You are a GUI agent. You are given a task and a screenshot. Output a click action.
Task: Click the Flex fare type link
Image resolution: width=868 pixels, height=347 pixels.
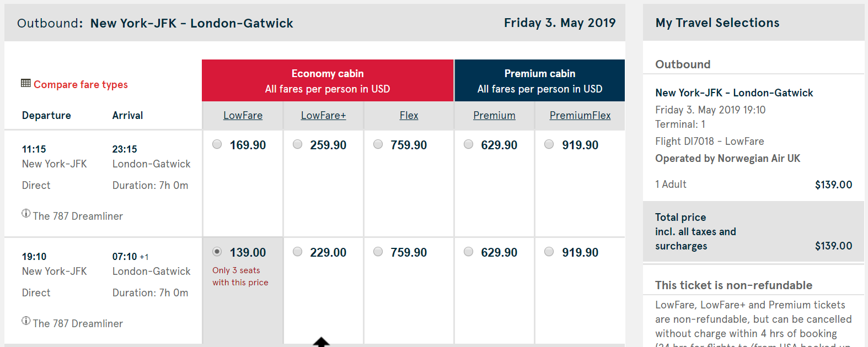click(x=409, y=116)
